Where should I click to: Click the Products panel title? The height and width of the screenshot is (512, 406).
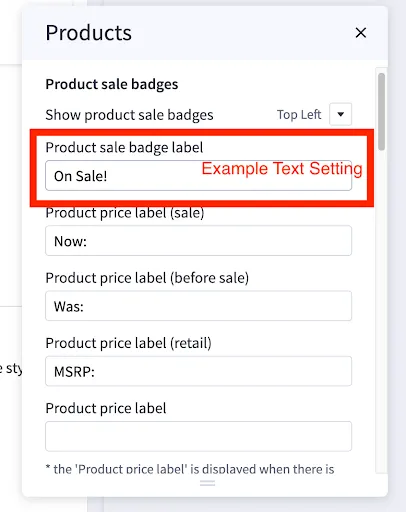(89, 33)
